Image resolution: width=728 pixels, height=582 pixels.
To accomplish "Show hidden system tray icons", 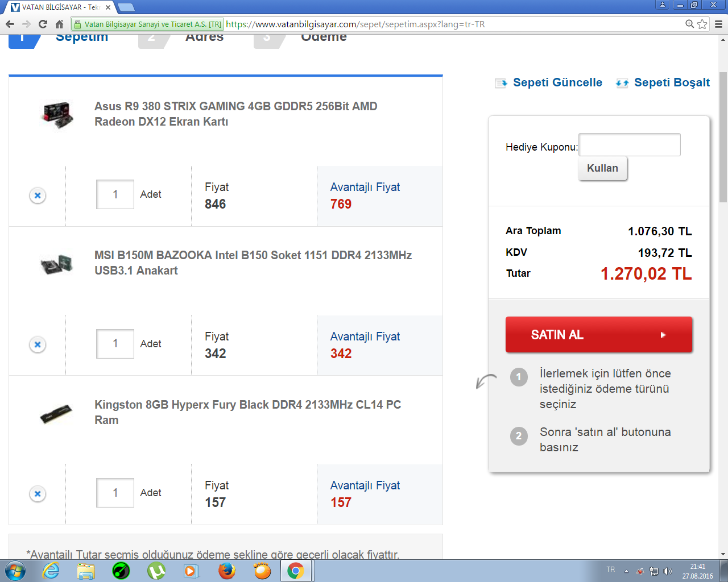I will point(626,571).
